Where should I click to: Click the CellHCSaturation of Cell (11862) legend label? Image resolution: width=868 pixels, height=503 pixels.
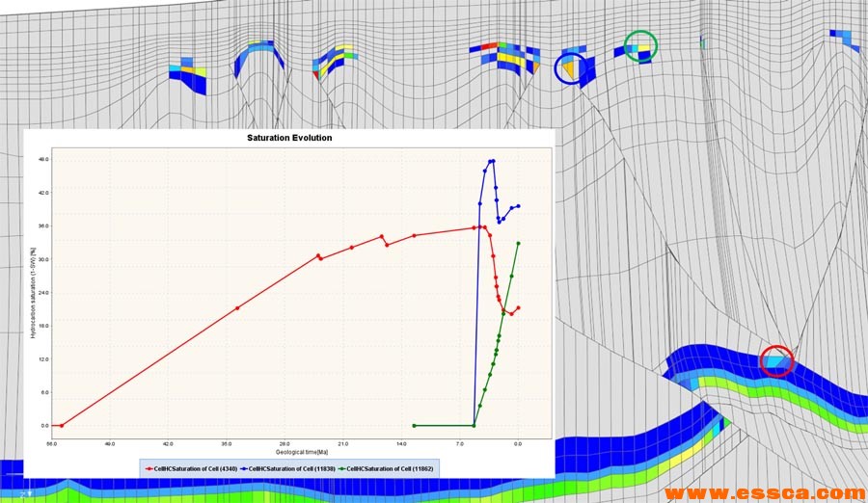(x=390, y=467)
